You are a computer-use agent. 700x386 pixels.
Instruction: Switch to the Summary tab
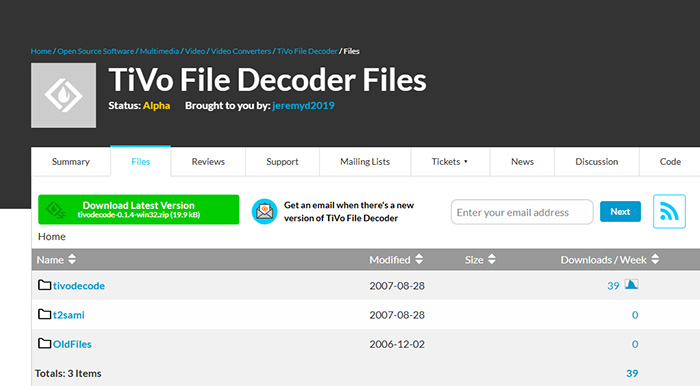(x=71, y=162)
